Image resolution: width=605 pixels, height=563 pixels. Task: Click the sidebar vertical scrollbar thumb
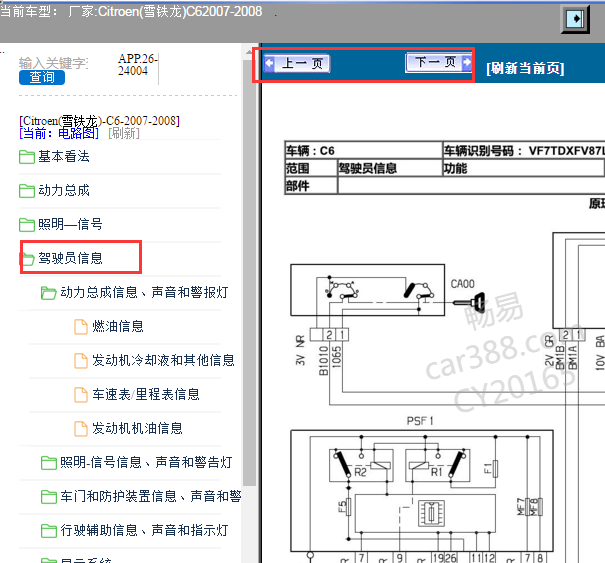coord(249,273)
